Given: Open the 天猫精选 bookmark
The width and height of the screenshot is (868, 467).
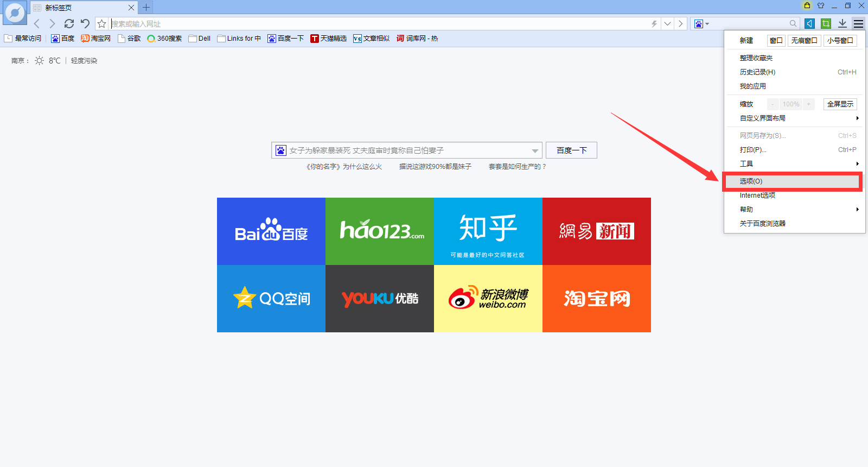Looking at the screenshot, I should point(329,39).
